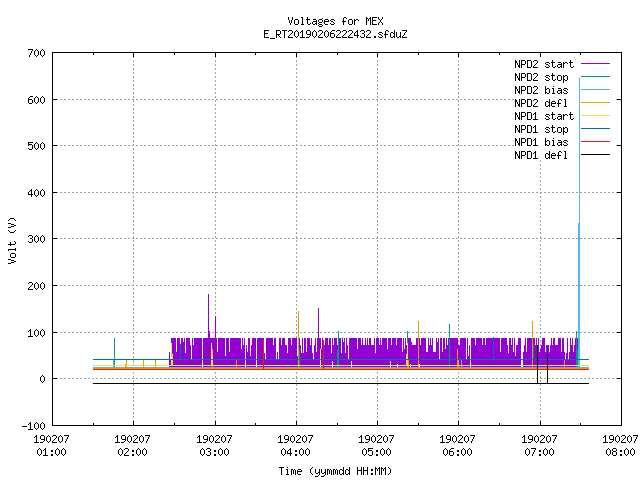
Task: Click the filename E_RT20190206222432.sfduZ
Action: 335,34
